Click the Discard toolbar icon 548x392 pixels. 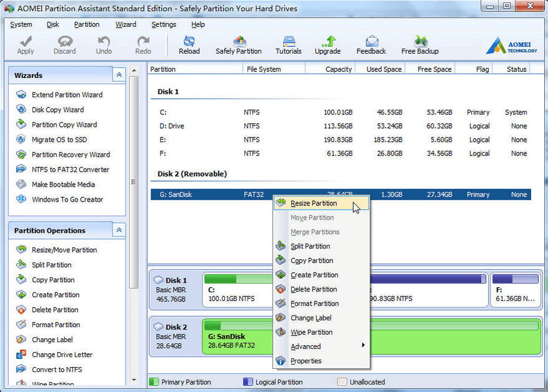coord(65,42)
